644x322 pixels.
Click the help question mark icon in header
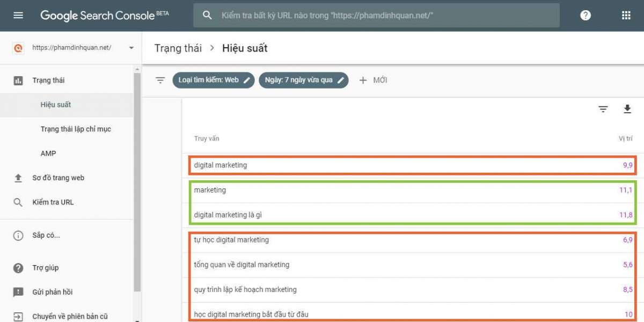586,16
